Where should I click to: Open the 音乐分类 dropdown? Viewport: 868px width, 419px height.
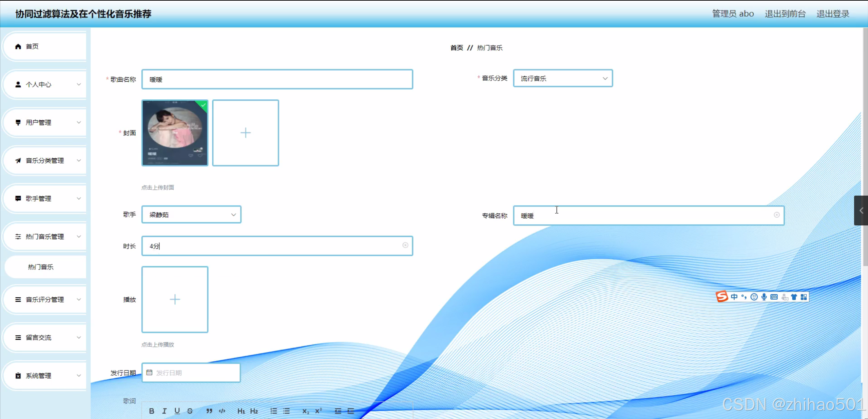coord(563,78)
